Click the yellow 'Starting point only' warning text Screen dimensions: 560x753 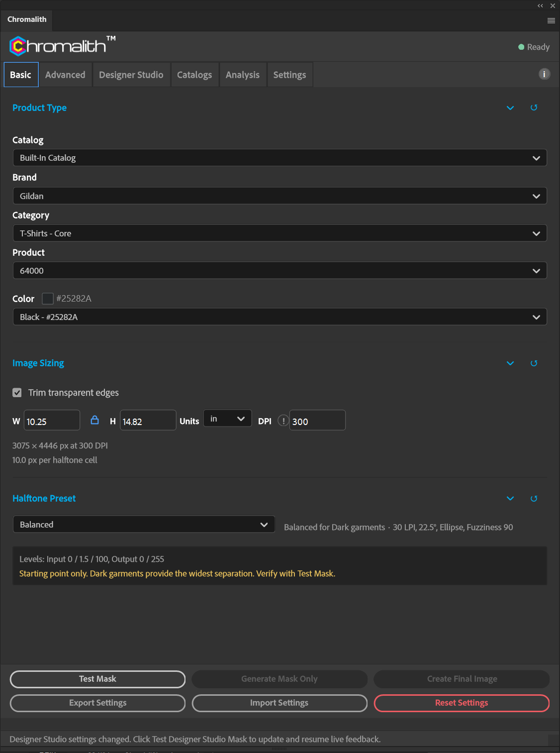tap(177, 573)
